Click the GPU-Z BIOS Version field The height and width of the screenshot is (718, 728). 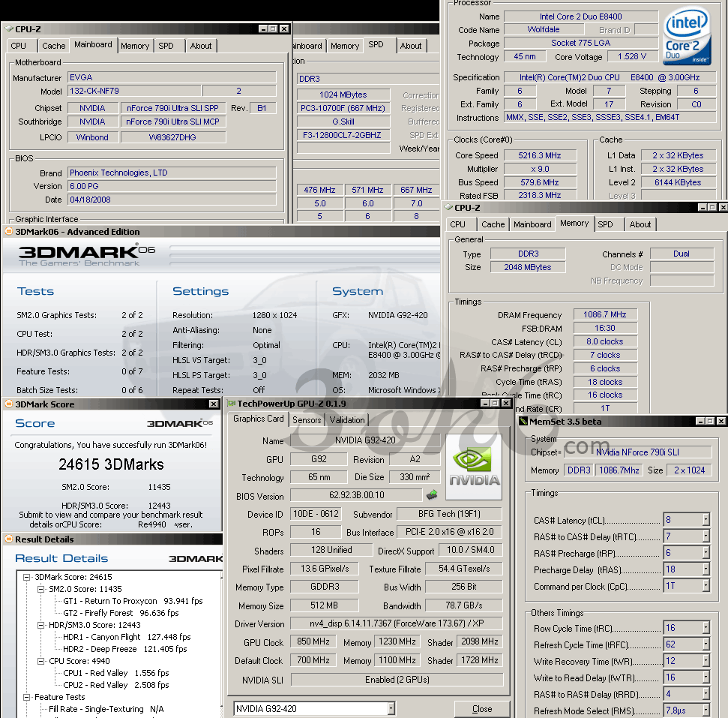tap(356, 495)
